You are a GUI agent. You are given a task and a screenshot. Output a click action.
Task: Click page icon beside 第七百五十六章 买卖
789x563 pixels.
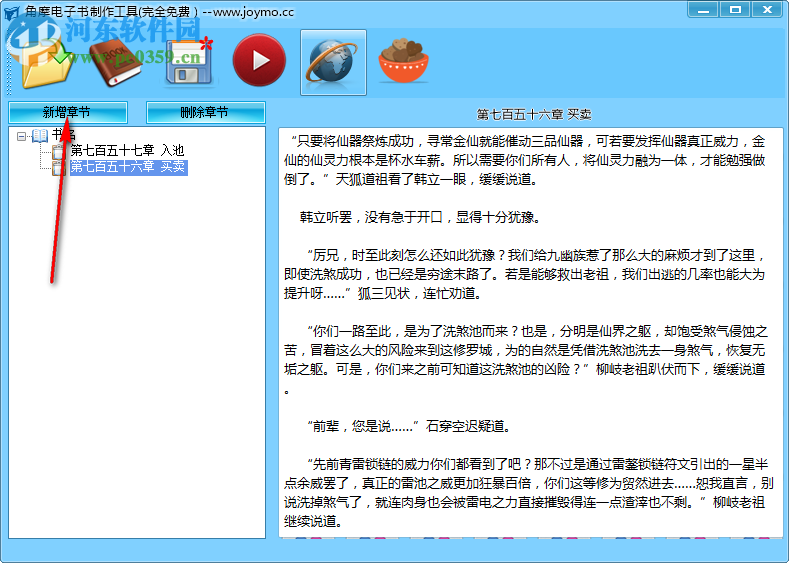point(59,168)
